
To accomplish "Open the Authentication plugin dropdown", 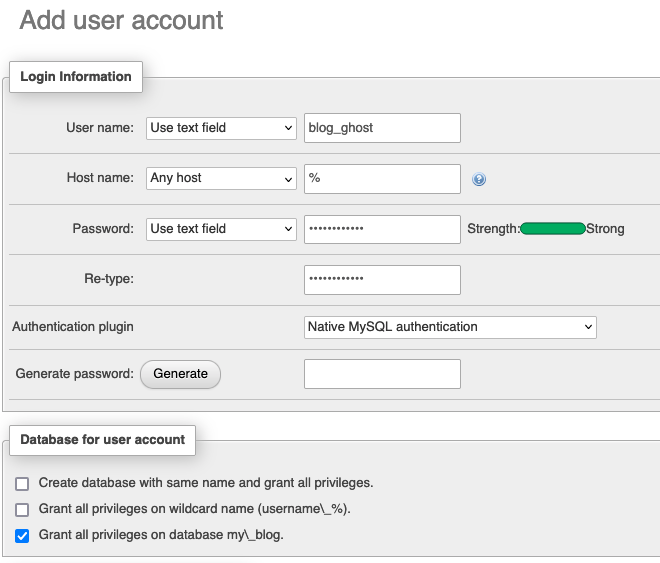I will pos(449,327).
